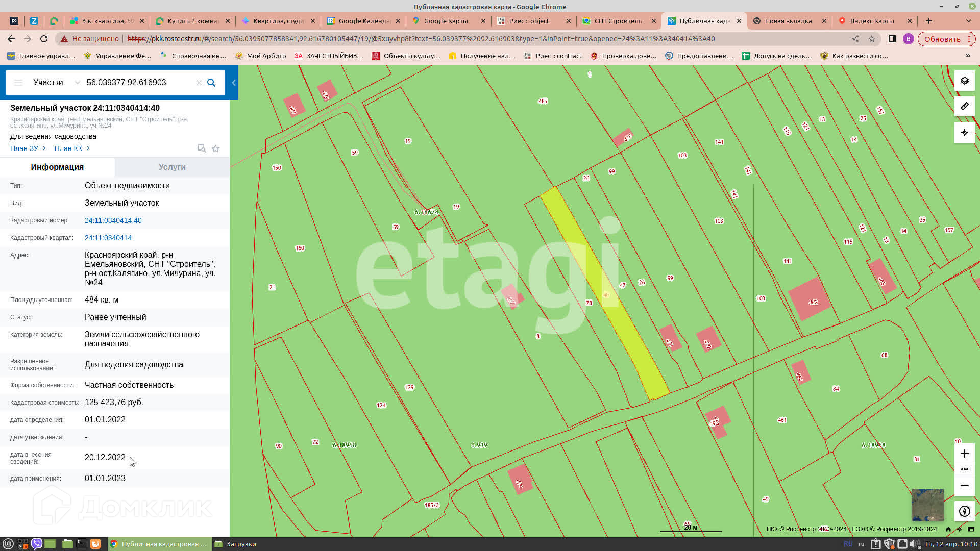Click the search magnifier button
The width and height of the screenshot is (980, 551).
211,83
